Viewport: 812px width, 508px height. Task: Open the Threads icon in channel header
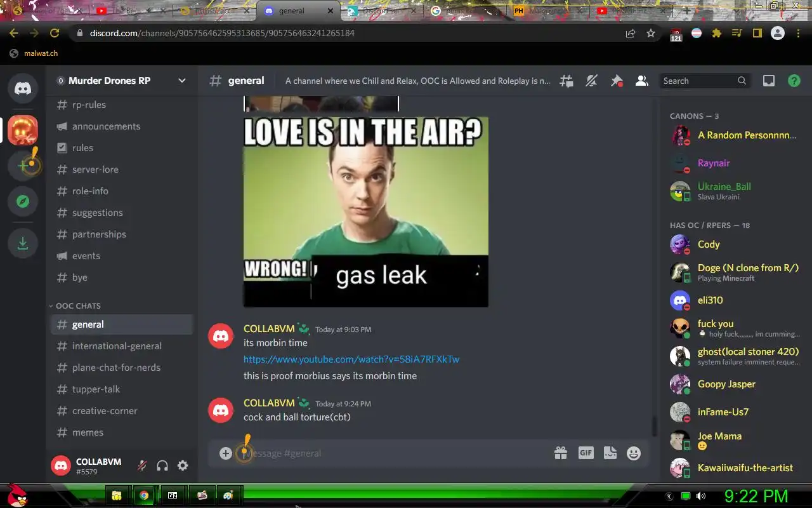566,81
